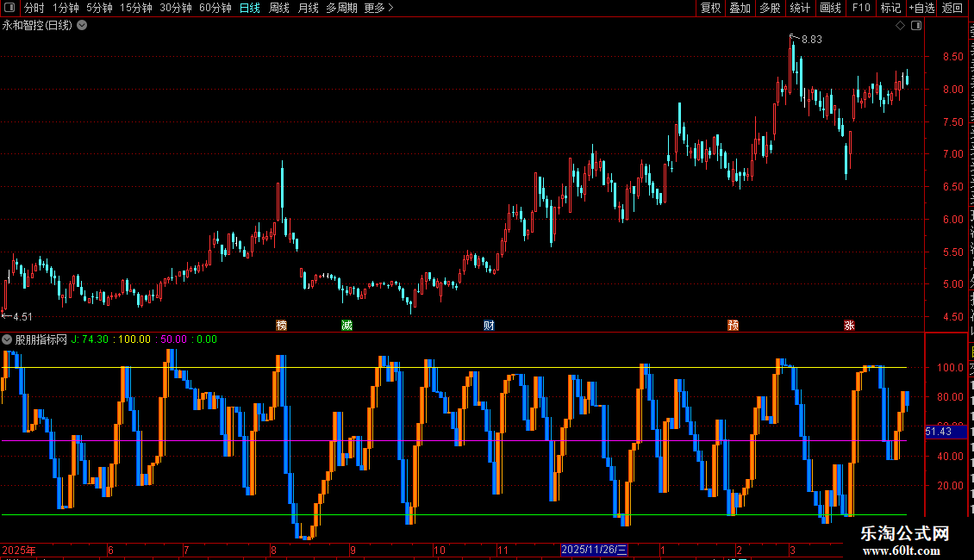Toggle the right side panel icon
The image size is (974, 560).
[916, 26]
